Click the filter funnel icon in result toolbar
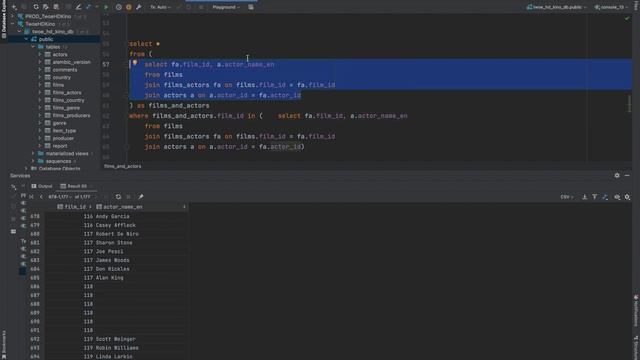Viewport: 640px width, 360px height. pos(595,197)
